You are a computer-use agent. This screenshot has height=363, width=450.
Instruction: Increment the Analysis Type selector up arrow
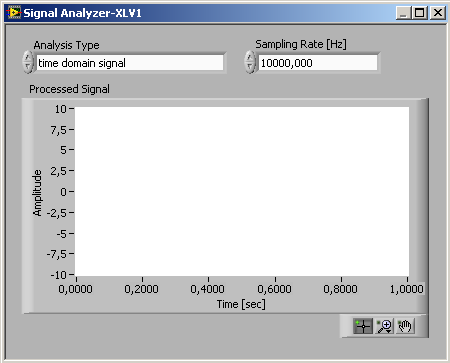[x=28, y=57]
